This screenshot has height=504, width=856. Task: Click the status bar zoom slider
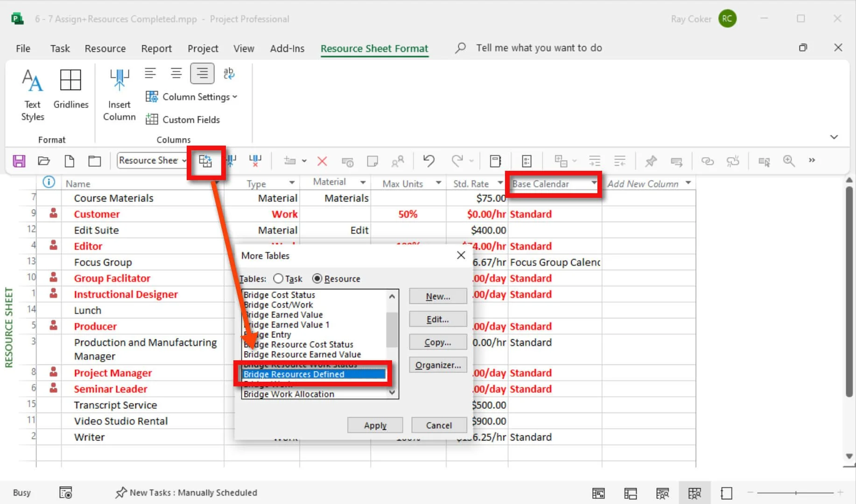coord(796,492)
